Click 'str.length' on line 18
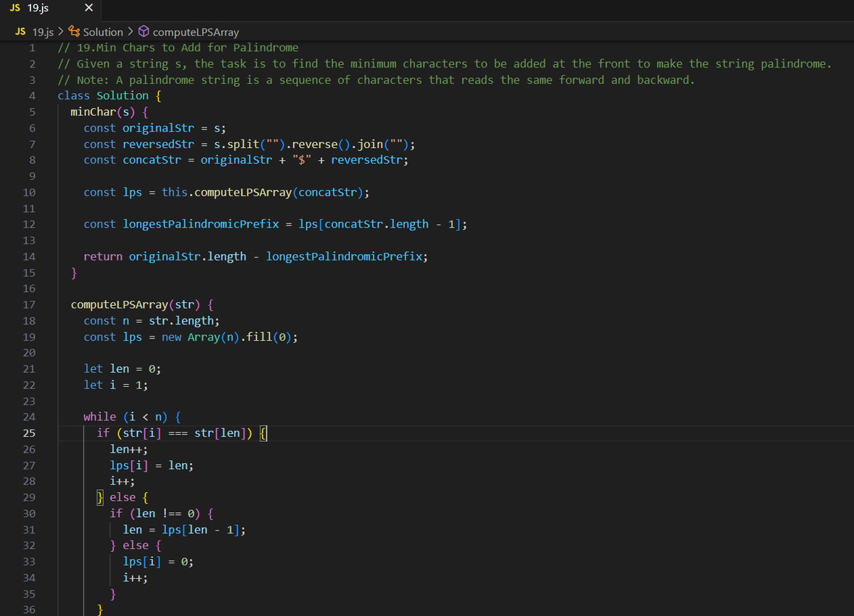The image size is (854, 616). click(181, 321)
